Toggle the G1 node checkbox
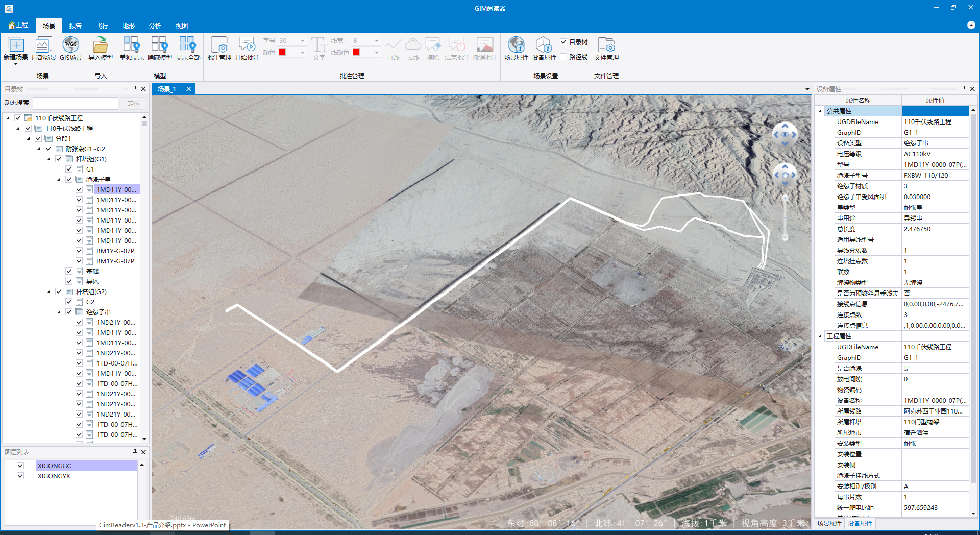The width and height of the screenshot is (980, 535). point(69,169)
